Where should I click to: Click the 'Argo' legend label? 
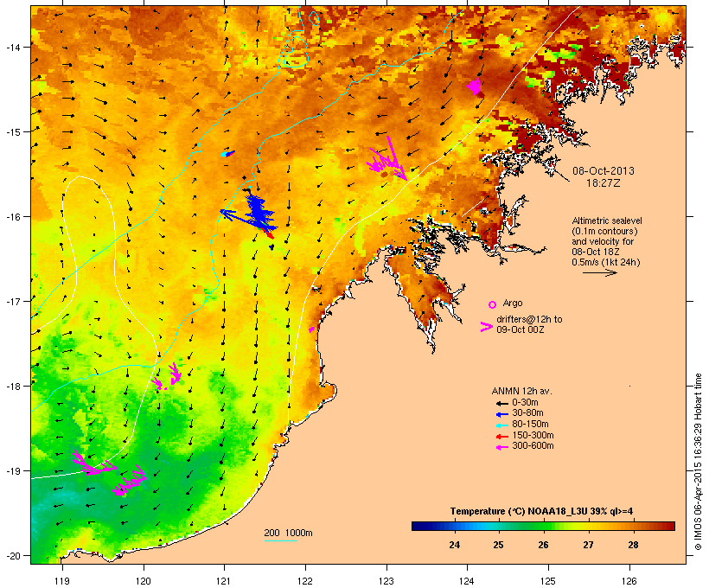click(513, 303)
